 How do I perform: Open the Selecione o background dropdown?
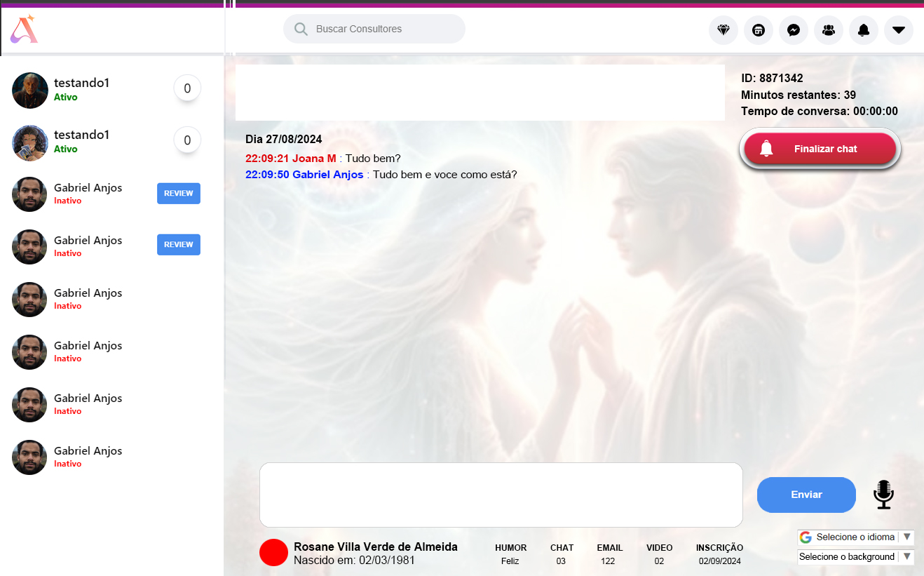[x=855, y=557]
